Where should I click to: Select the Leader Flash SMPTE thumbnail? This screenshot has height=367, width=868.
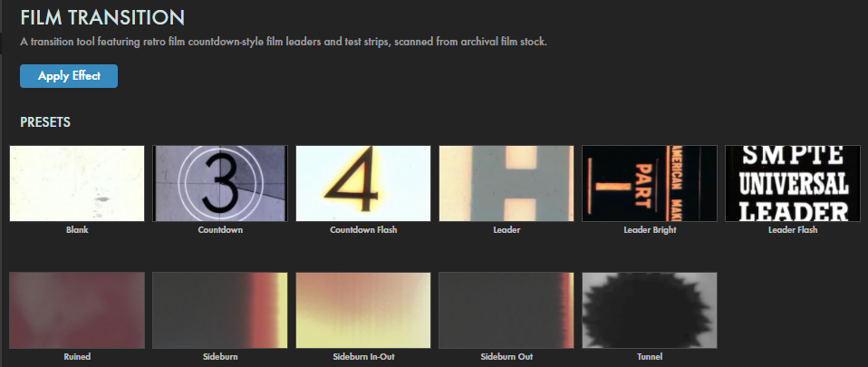pos(793,183)
